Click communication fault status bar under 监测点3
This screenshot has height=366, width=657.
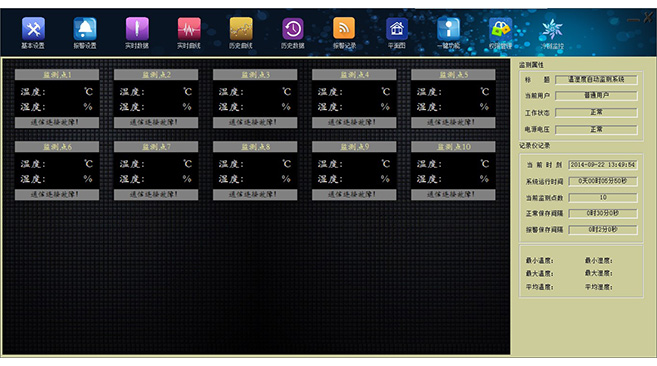click(255, 122)
